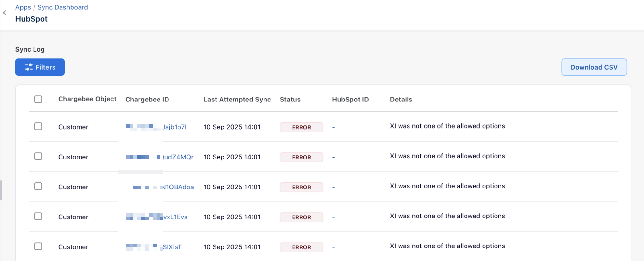Toggle the select-all header checkbox
This screenshot has height=261, width=644.
coord(38,99)
